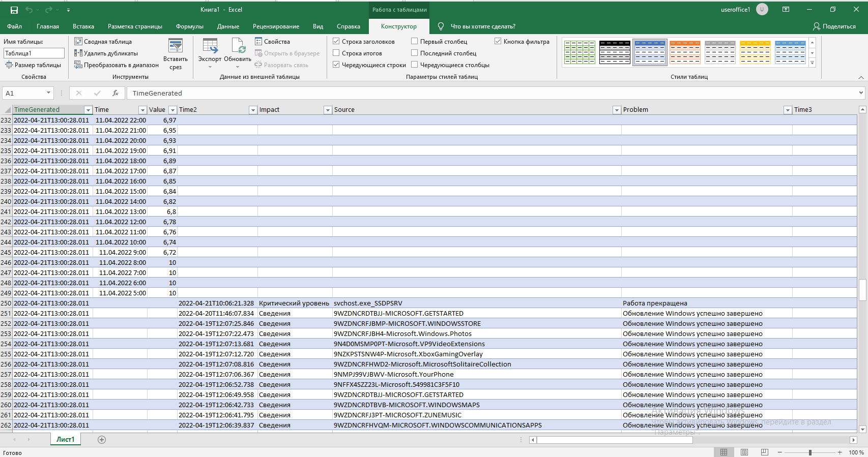Screen dimensions: 868x457
Task: Open the Pivot Table (Сводная таблица) tool
Action: coord(103,41)
